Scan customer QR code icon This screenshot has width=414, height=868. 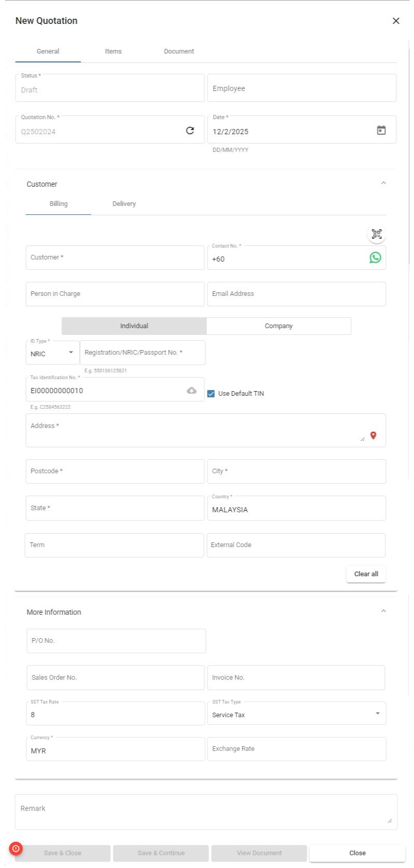377,234
